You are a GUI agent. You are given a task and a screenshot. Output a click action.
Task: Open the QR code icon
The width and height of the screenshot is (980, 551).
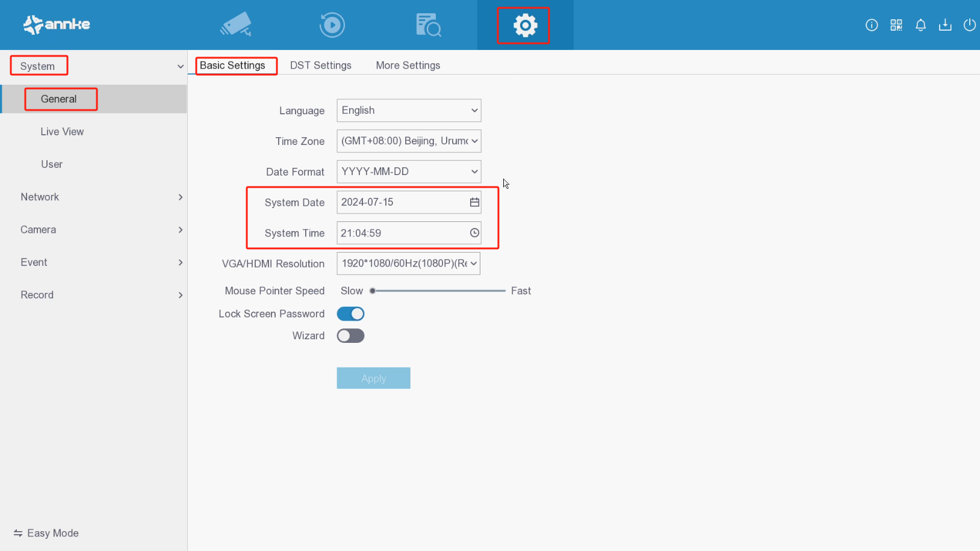[x=896, y=25]
